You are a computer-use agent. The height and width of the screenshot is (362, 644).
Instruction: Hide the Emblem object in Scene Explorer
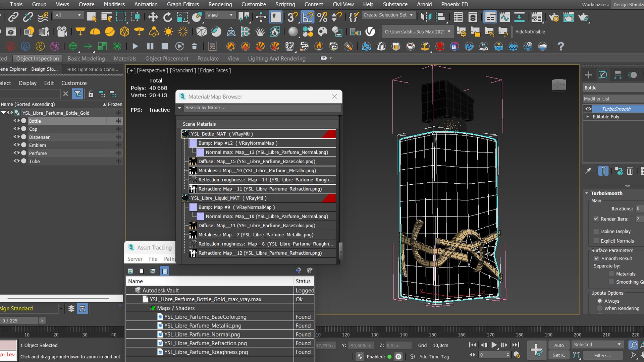(x=16, y=145)
